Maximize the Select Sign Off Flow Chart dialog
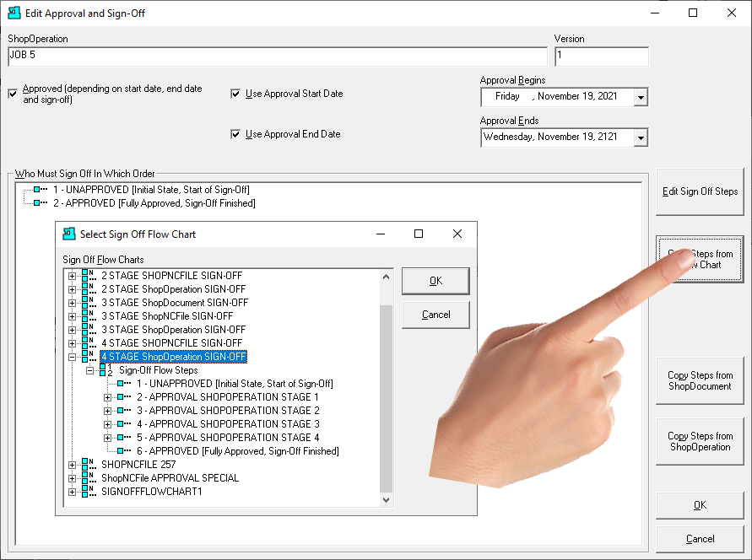752x560 pixels. pos(419,234)
